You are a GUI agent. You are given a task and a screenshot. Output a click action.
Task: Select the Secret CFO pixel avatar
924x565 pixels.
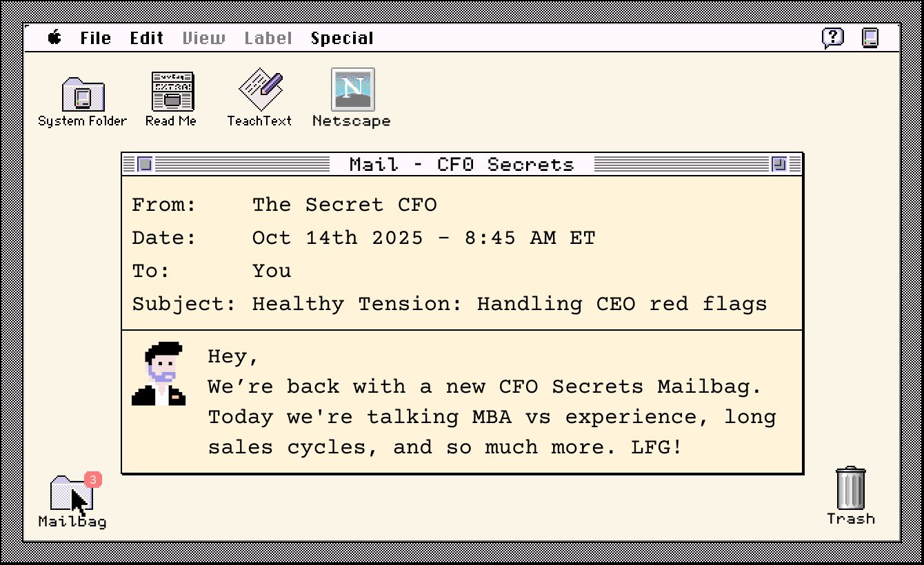coord(159,373)
